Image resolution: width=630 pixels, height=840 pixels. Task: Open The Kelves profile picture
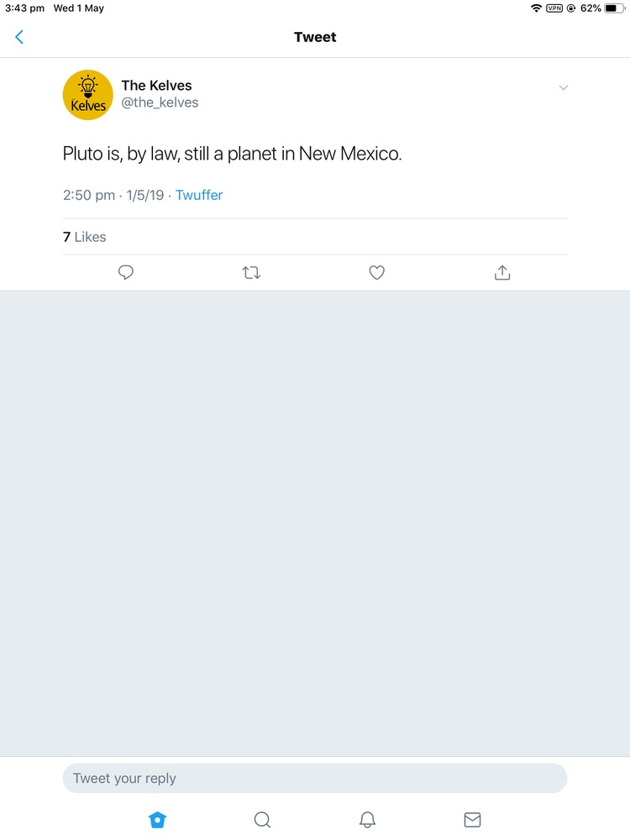tap(88, 95)
